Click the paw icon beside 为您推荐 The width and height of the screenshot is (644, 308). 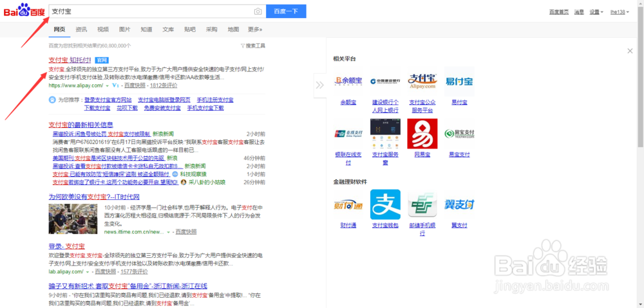[52, 100]
